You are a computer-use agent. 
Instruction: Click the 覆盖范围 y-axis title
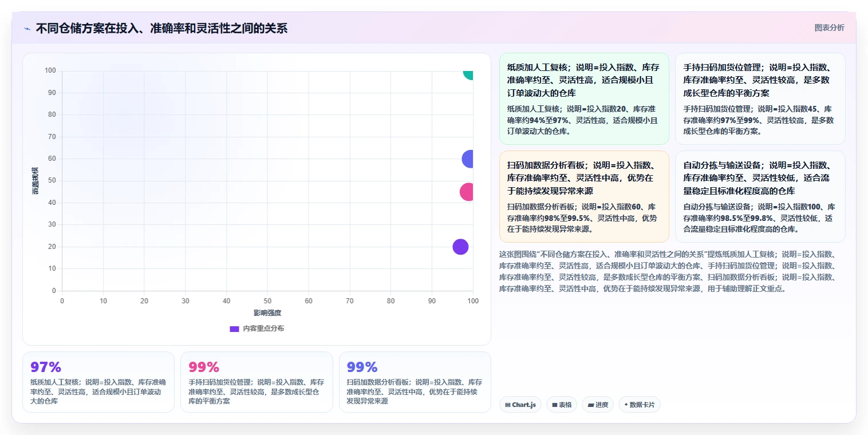(35, 181)
